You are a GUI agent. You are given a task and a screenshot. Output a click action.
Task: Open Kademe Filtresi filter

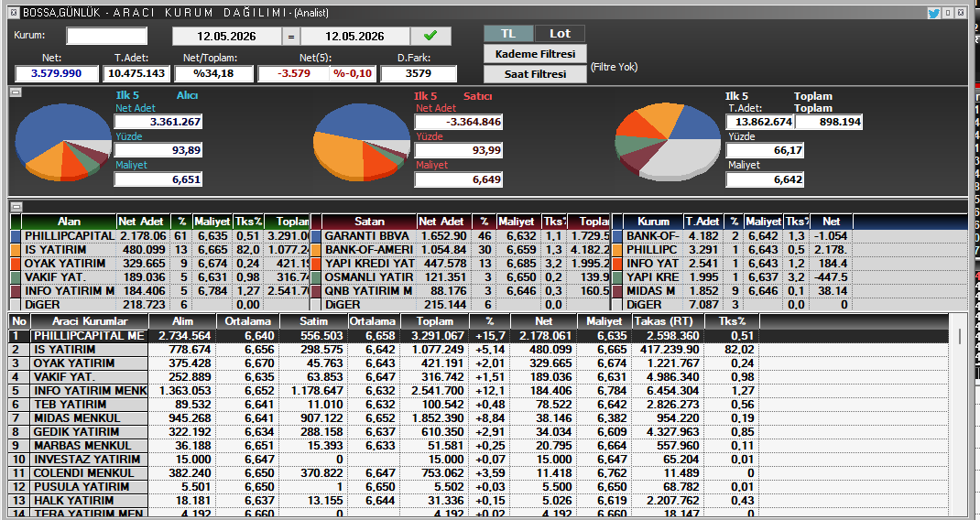535,54
